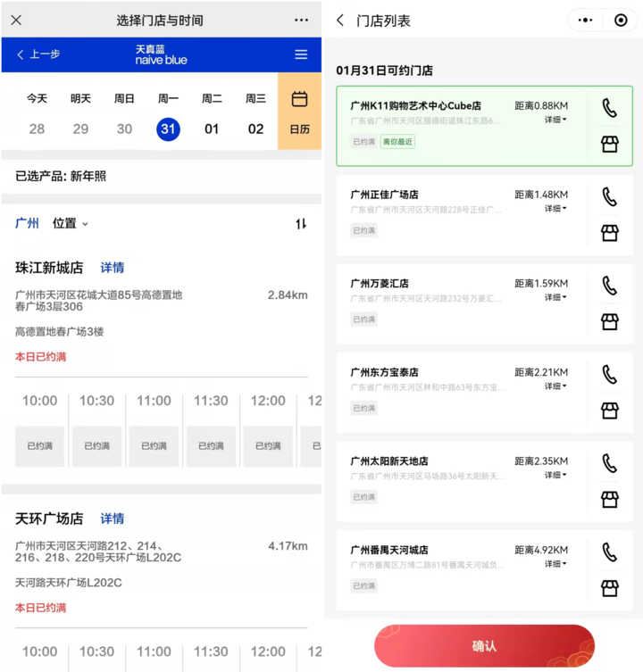Open mini-program more options menu

(585, 21)
